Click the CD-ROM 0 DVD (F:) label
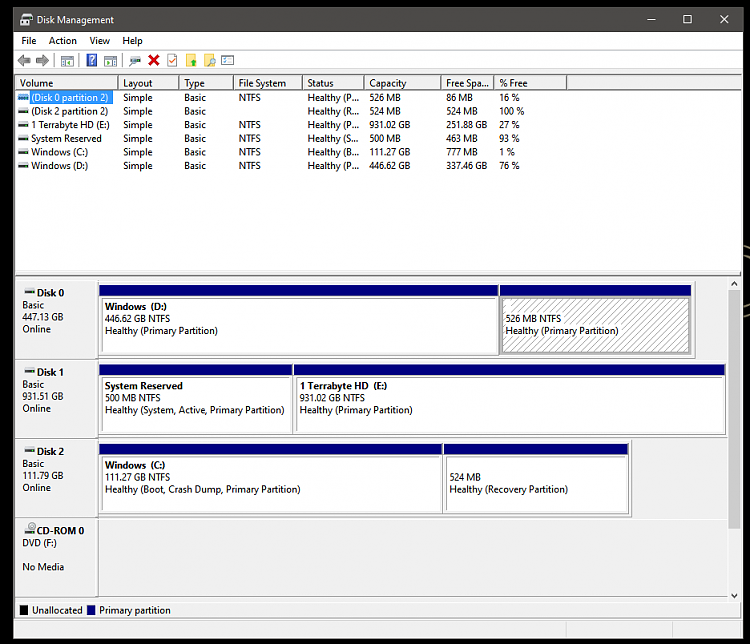The image size is (750, 644). (56, 557)
